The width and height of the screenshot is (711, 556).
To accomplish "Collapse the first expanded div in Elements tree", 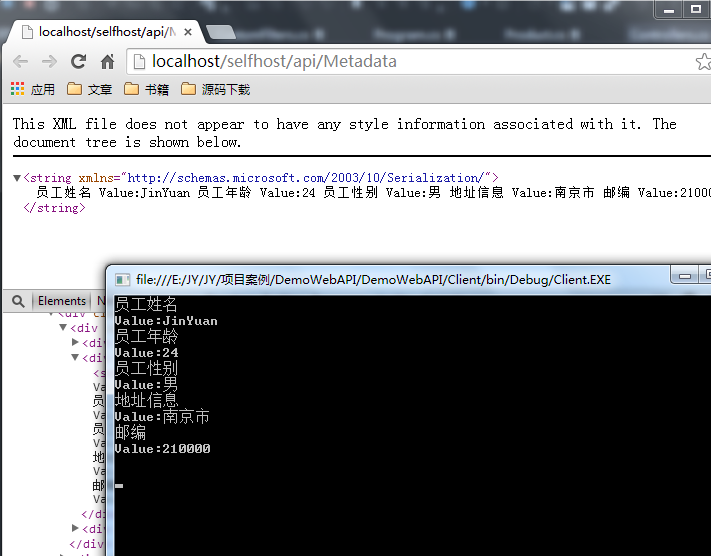I will point(63,327).
